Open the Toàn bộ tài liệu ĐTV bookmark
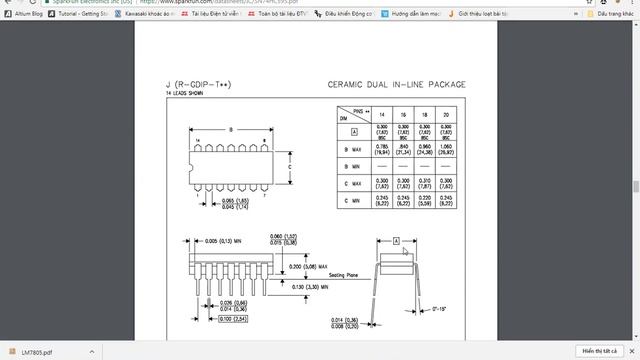This screenshot has height=360, width=640. [278, 14]
